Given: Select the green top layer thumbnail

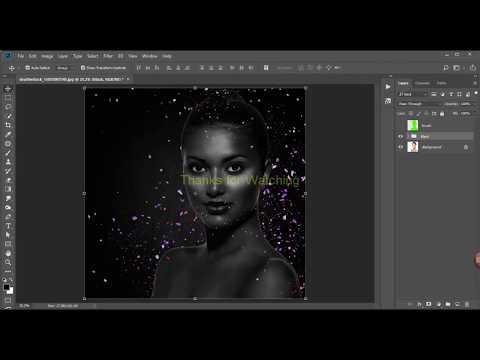Looking at the screenshot, I should [x=413, y=125].
